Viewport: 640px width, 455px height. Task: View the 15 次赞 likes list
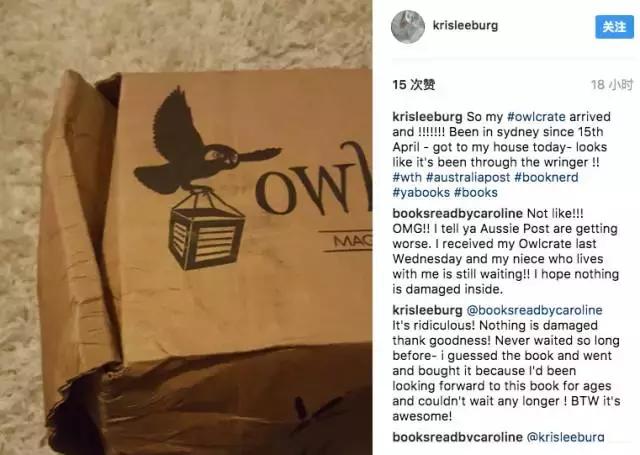coord(414,85)
